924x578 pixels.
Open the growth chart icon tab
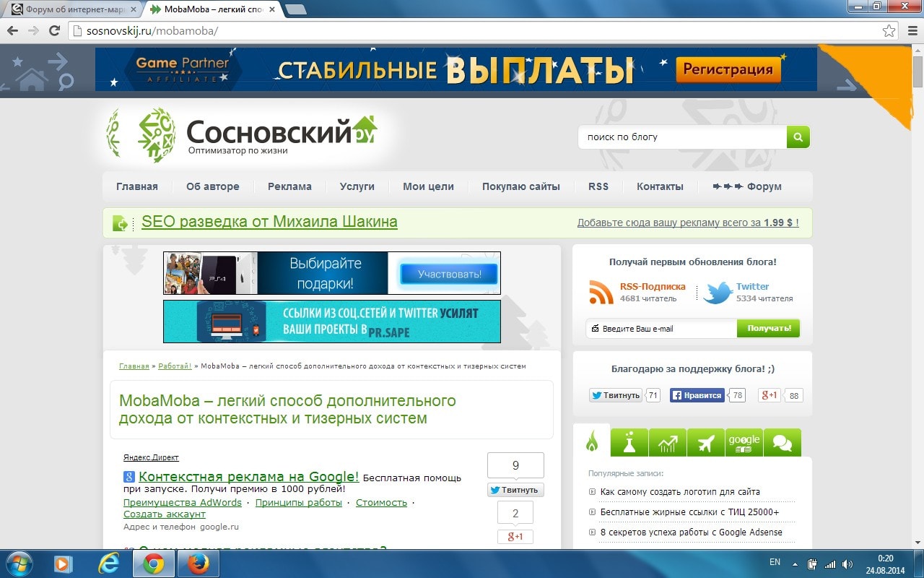(x=667, y=442)
